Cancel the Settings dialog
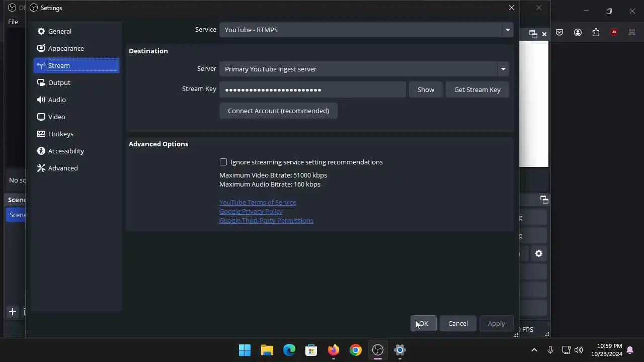This screenshot has width=644, height=362. click(x=458, y=323)
